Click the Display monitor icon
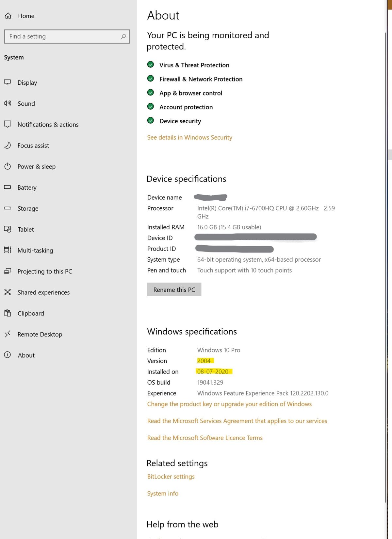Screen dimensions: 392x539 pos(8,82)
